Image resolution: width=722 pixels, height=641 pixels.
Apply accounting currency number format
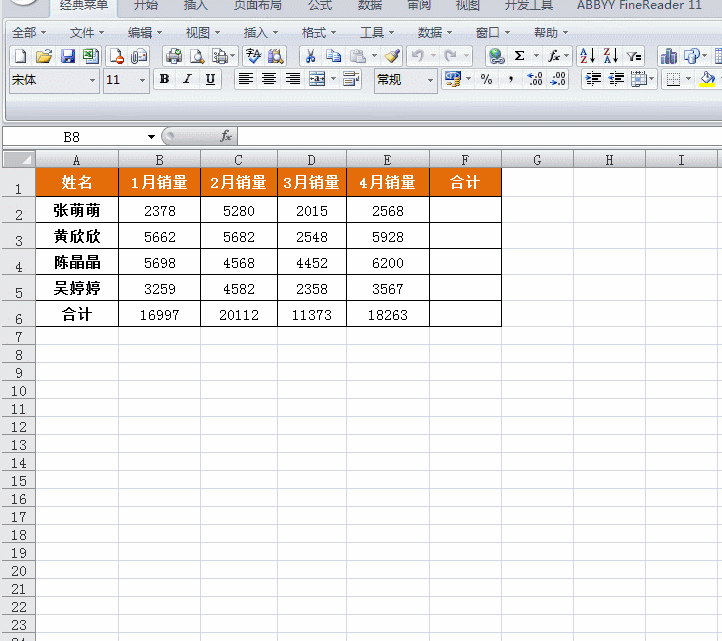[453, 80]
